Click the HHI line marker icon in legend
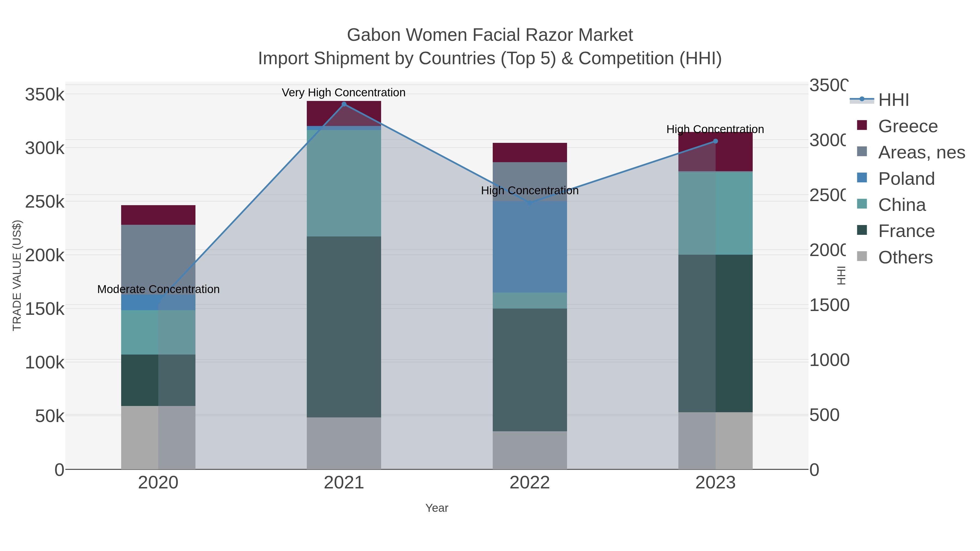Image resolution: width=980 pixels, height=551 pixels. 862,99
